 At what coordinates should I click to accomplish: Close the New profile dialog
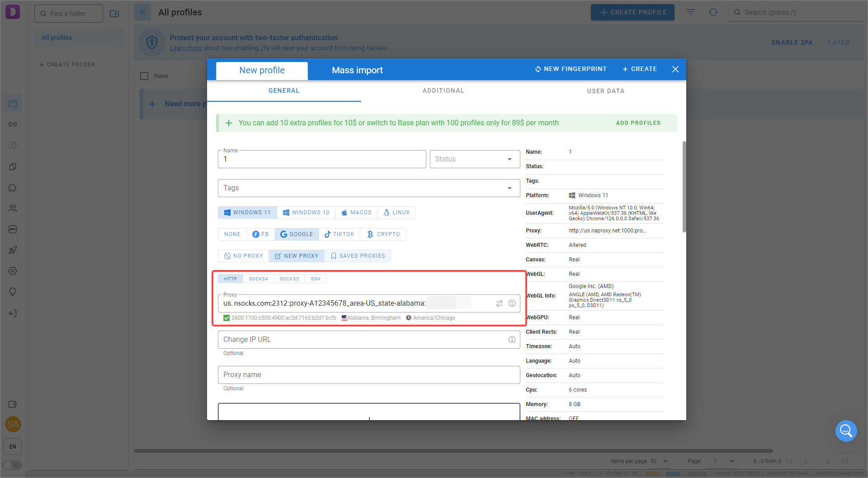click(675, 69)
